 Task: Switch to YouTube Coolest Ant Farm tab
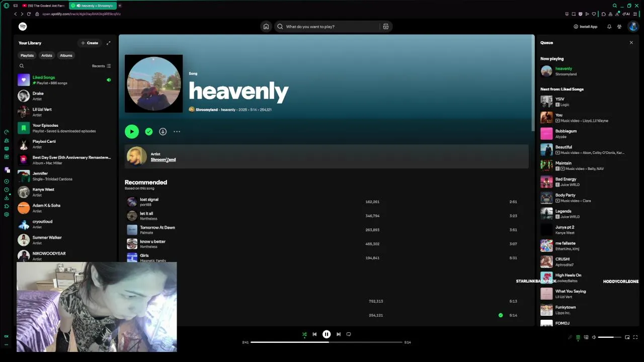(43, 6)
